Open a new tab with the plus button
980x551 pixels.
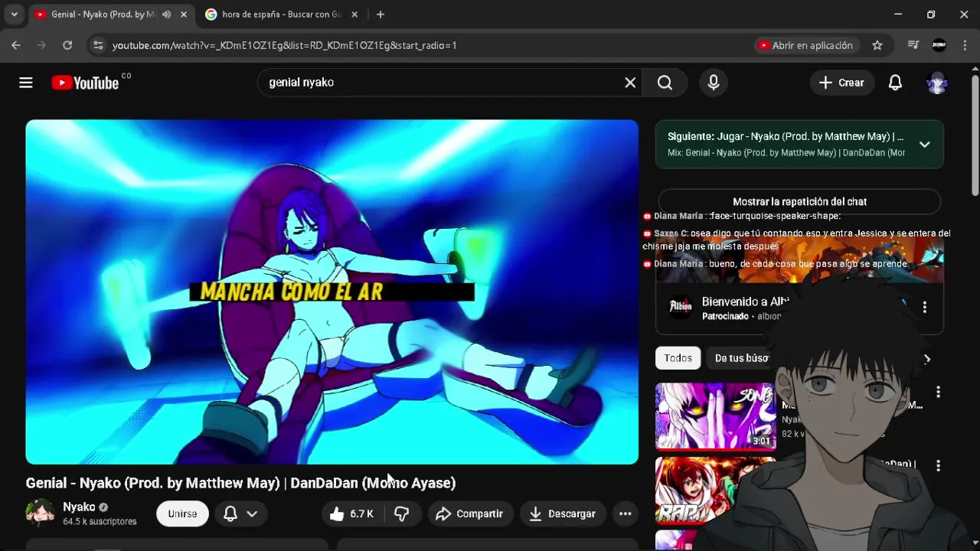coord(381,15)
